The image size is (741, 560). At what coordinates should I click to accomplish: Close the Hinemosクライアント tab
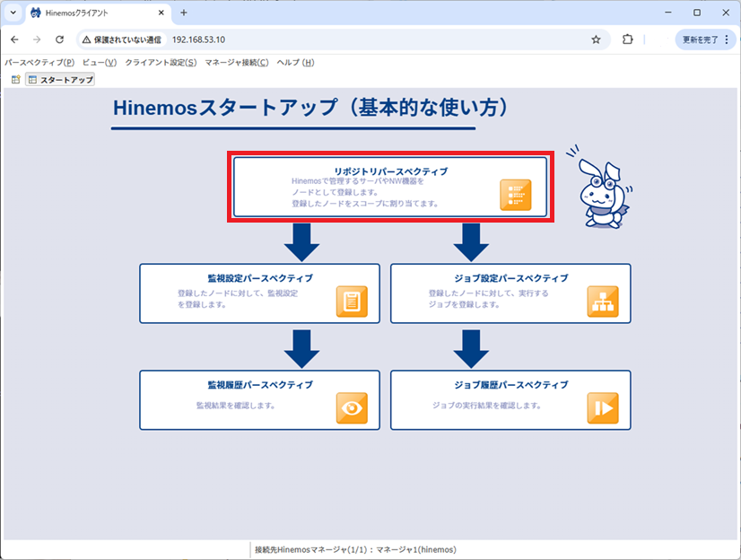161,13
